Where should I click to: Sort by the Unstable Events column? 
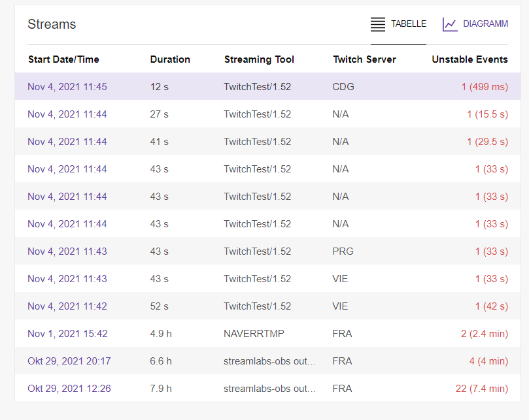(x=469, y=59)
